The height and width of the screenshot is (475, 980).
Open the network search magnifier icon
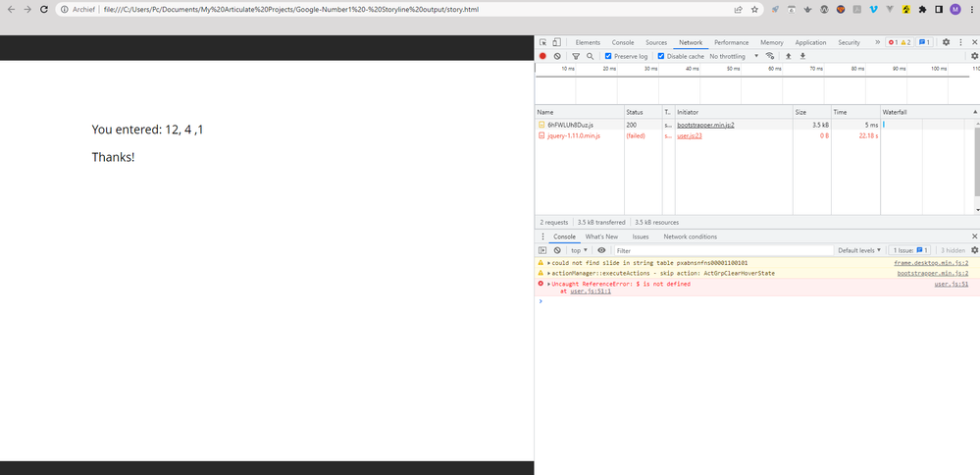pyautogui.click(x=590, y=56)
